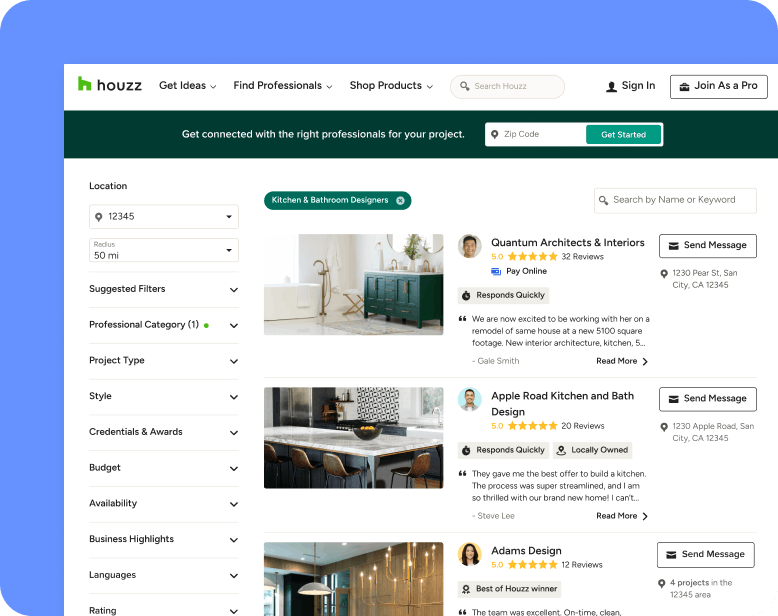Expand the Project Type filter

[x=163, y=361]
